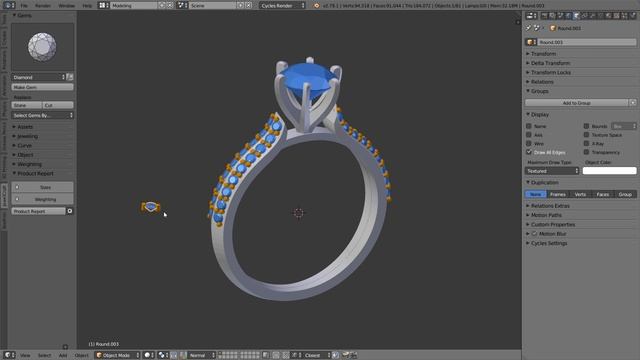Open the Cycles Render engine dropdown
This screenshot has height=360, width=640.
(x=282, y=5)
